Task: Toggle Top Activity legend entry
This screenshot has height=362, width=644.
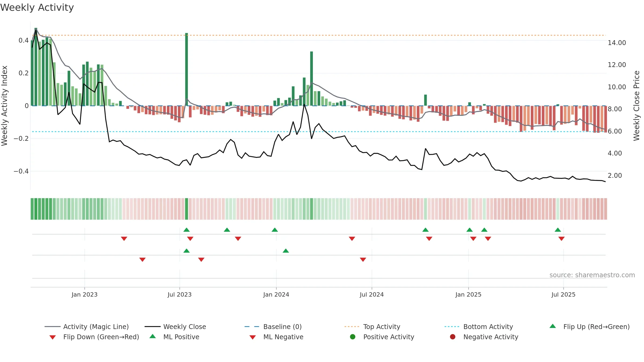Action: [372, 327]
